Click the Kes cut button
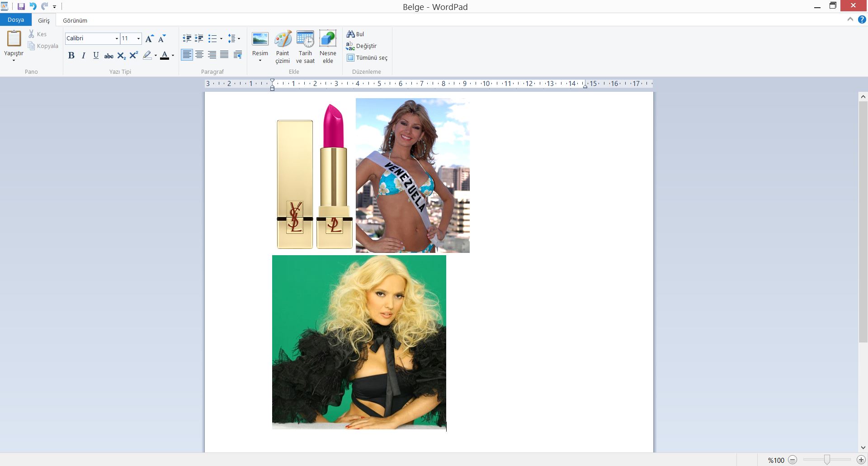This screenshot has height=466, width=868. 38,34
